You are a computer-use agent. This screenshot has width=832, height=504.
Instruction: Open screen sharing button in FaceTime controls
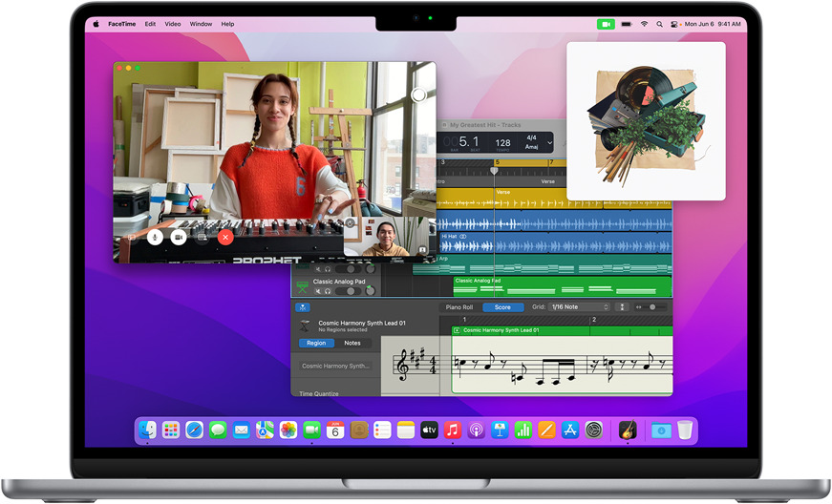[203, 238]
